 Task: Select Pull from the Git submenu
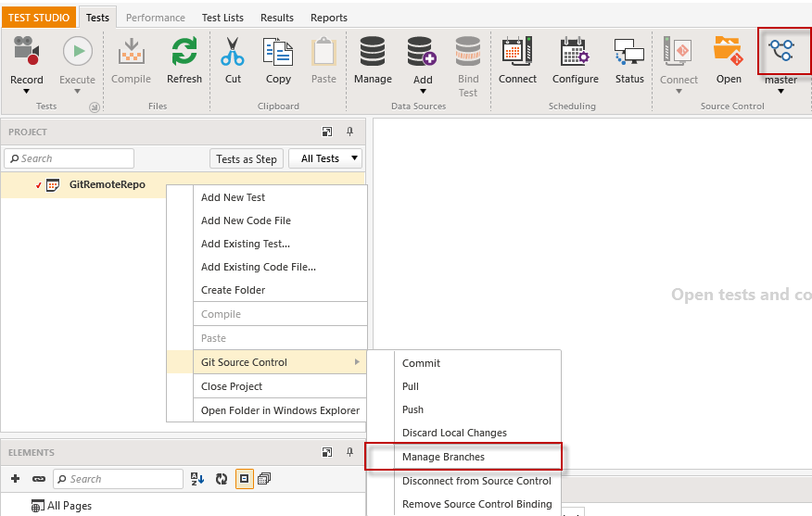pyautogui.click(x=477, y=386)
